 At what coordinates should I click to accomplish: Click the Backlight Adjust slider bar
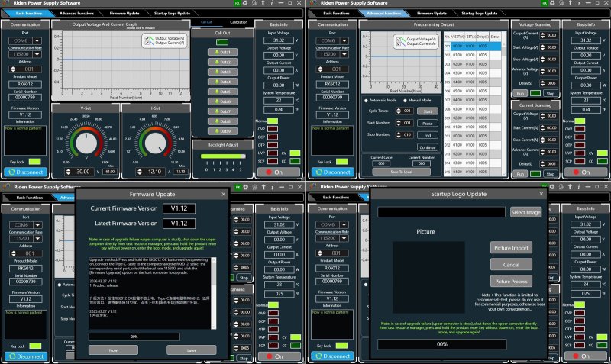click(x=223, y=156)
